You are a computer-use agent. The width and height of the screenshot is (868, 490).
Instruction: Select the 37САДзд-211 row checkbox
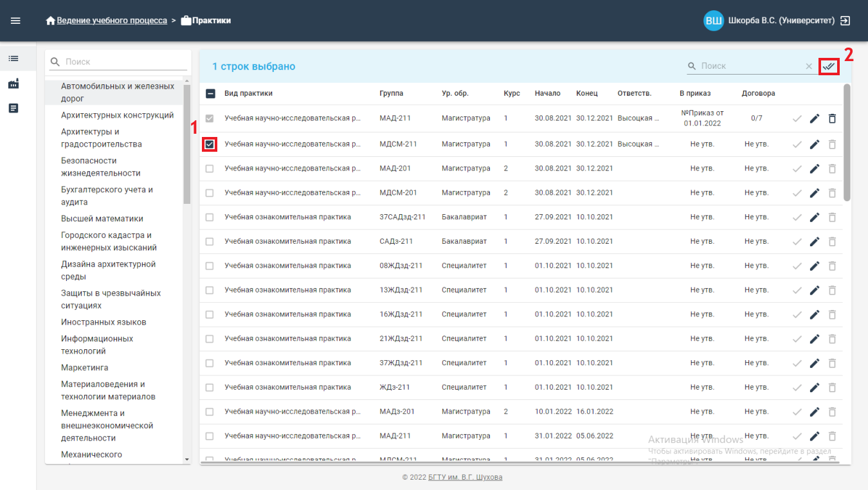(210, 217)
